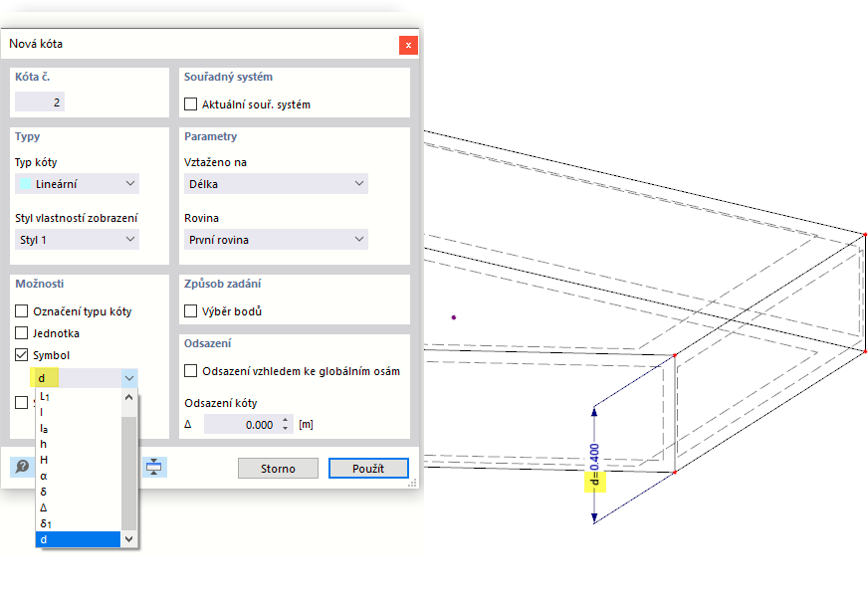Image resolution: width=868 pixels, height=601 pixels.
Task: Click the Použít button
Action: pyautogui.click(x=368, y=469)
